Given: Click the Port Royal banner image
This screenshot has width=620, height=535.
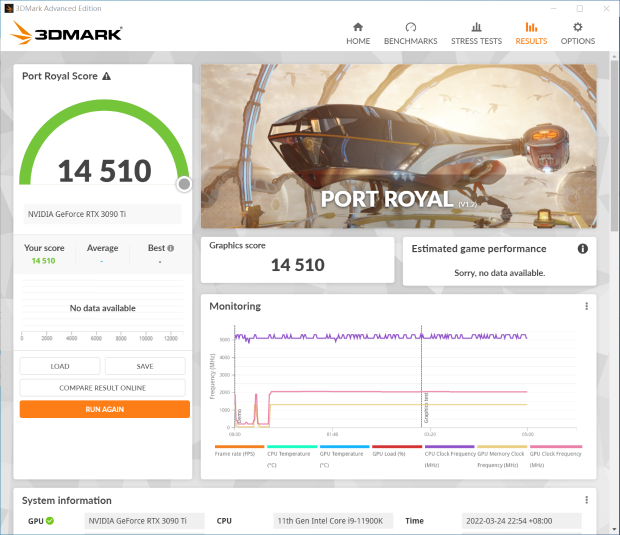Looking at the screenshot, I should tap(399, 146).
